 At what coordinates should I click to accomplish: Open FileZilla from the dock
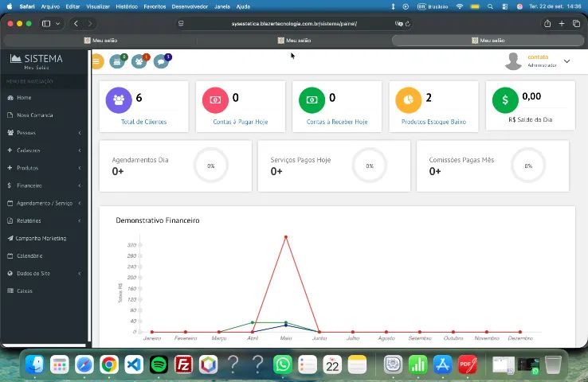[183, 364]
